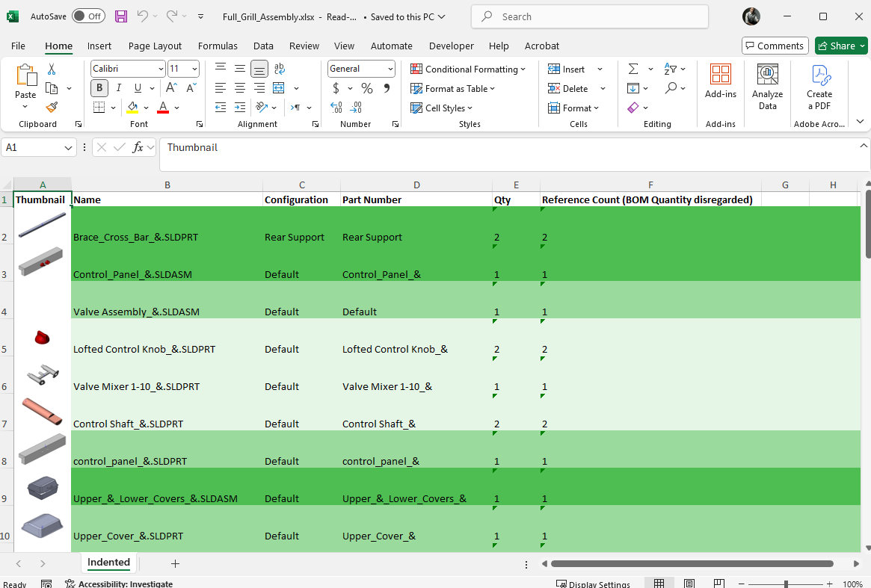Decrease font size with the smaller A

pos(191,87)
